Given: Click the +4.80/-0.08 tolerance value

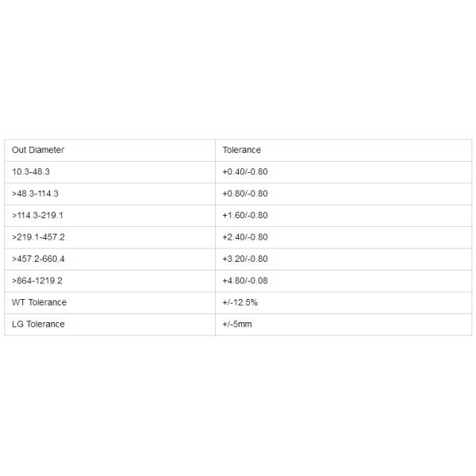Looking at the screenshot, I should [245, 280].
